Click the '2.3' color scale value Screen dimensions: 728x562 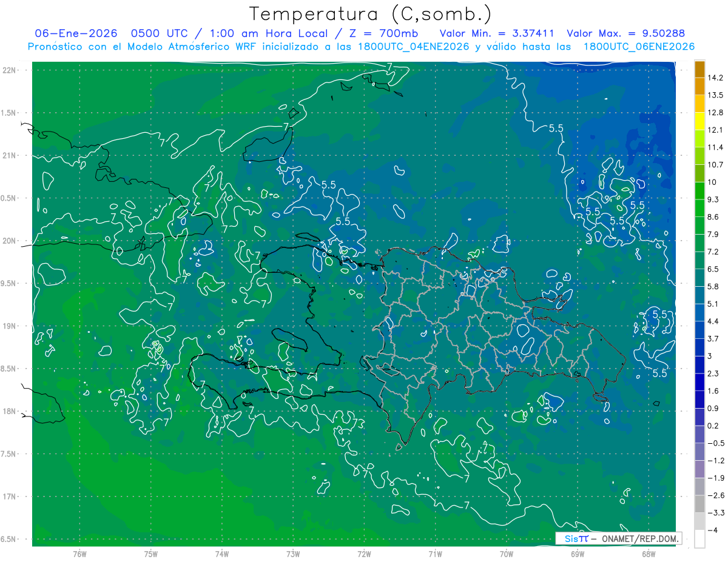[713, 373]
